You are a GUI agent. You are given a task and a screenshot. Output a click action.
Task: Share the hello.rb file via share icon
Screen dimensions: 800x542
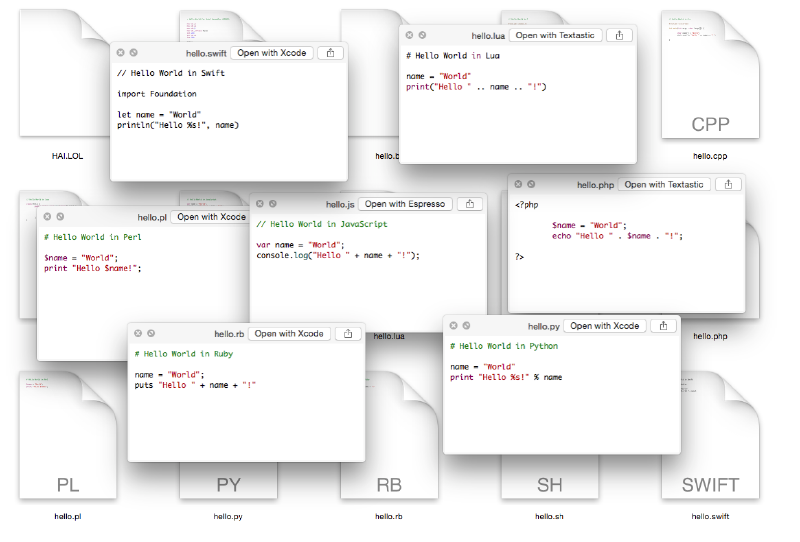(x=348, y=334)
